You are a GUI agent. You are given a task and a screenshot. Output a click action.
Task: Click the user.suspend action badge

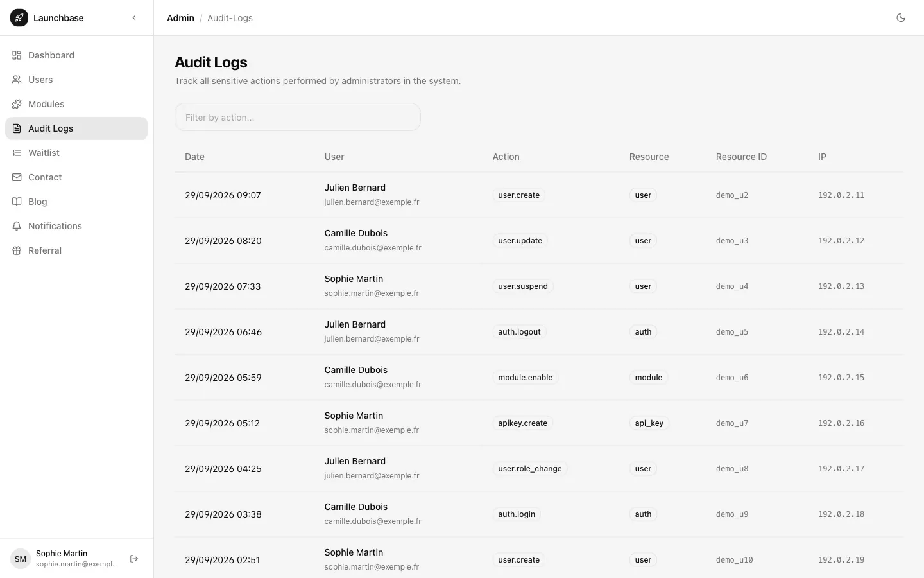click(x=523, y=286)
